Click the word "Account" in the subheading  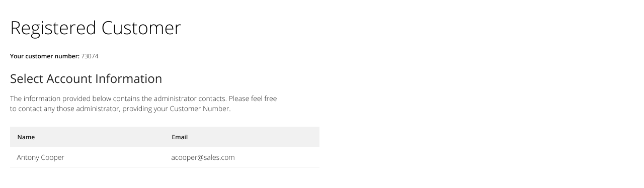tap(69, 79)
